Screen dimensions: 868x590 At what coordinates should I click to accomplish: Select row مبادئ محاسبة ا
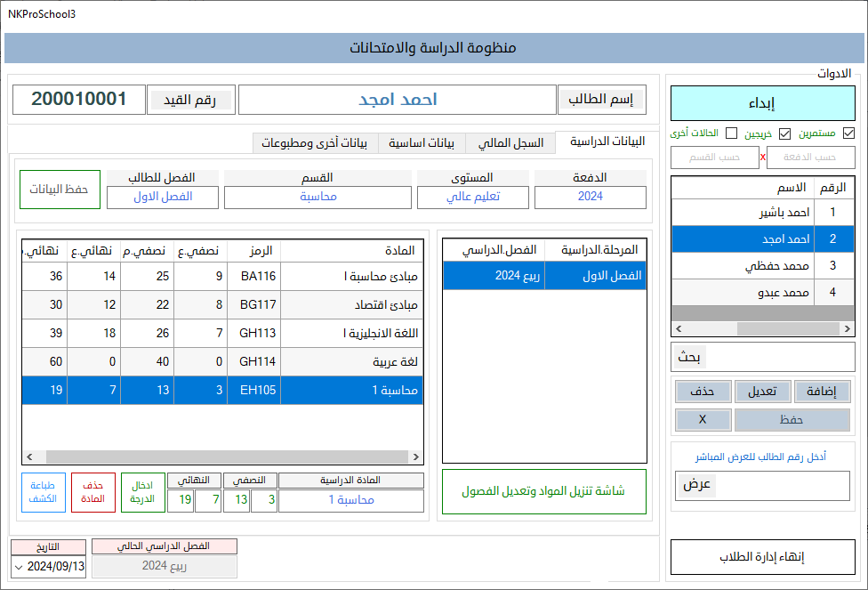point(222,277)
